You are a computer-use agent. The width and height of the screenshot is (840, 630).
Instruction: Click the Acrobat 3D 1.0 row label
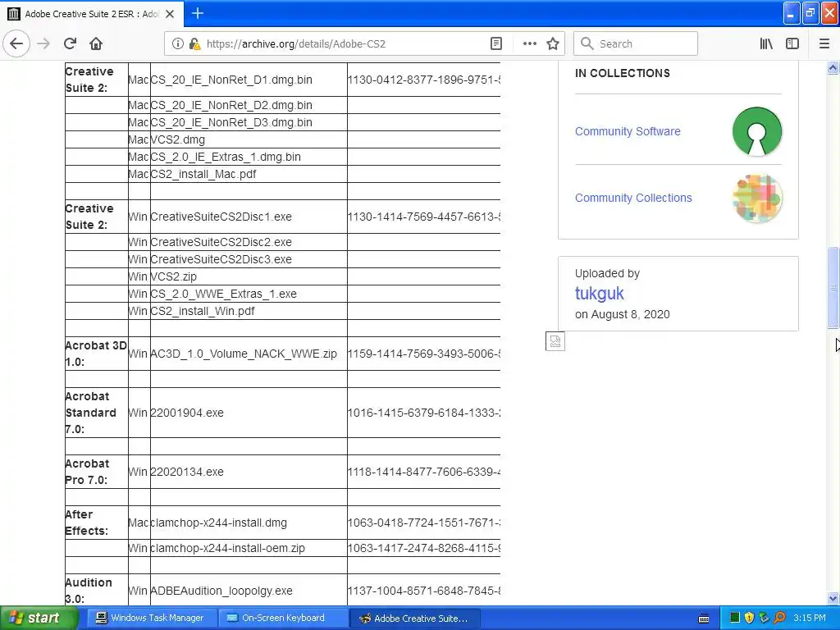pyautogui.click(x=96, y=354)
